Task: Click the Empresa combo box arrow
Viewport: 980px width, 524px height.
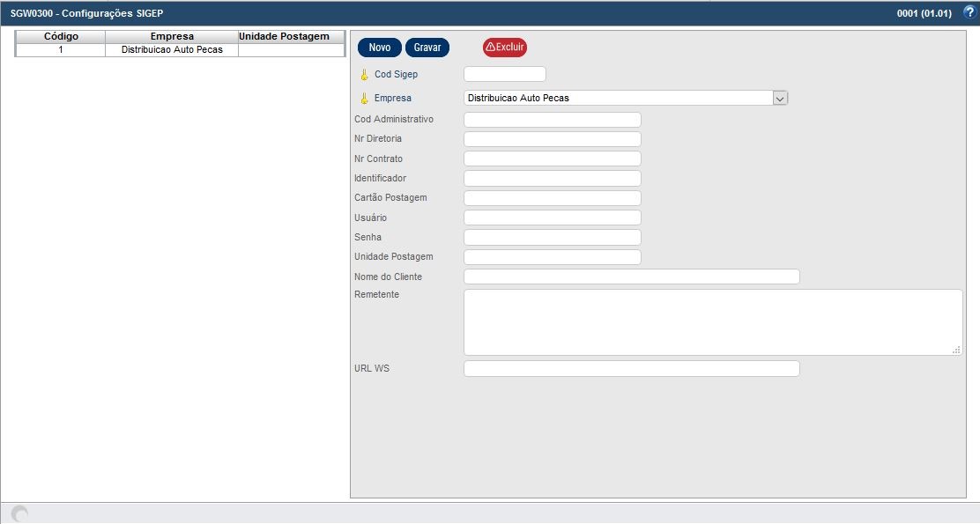Action: point(779,97)
